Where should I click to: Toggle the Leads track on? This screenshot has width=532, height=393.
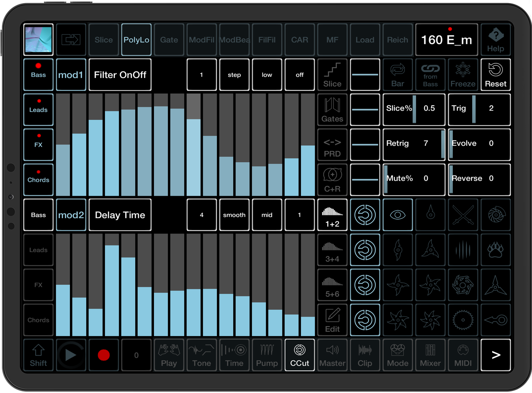[38, 109]
